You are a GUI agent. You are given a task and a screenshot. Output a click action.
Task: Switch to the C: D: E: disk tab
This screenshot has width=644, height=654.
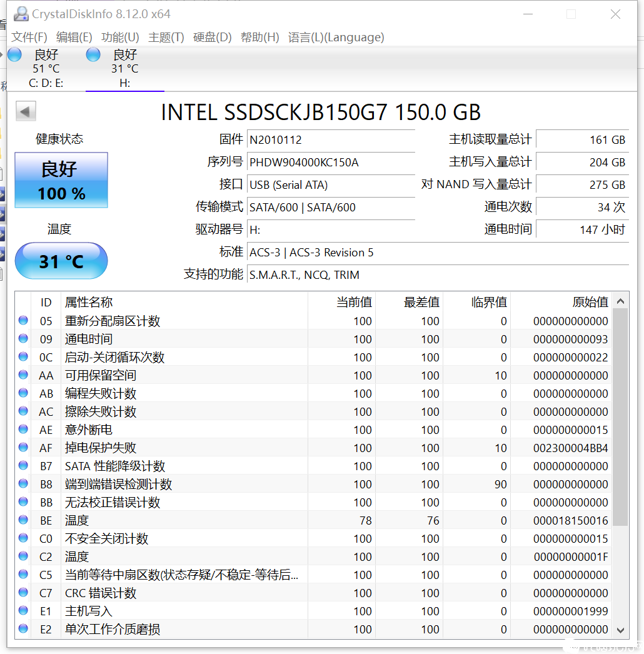[x=46, y=69]
